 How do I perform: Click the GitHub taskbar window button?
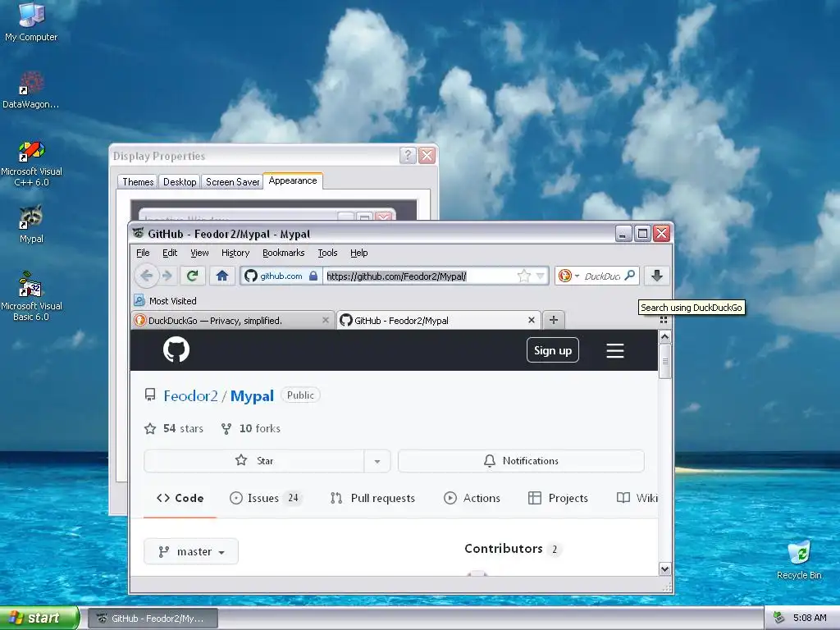[153, 619]
